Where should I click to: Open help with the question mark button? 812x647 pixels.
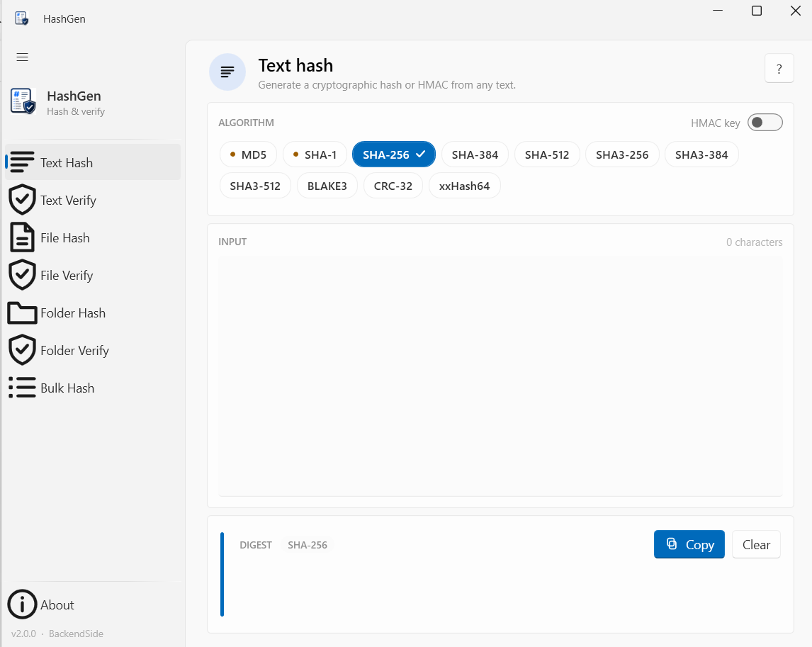(x=779, y=68)
